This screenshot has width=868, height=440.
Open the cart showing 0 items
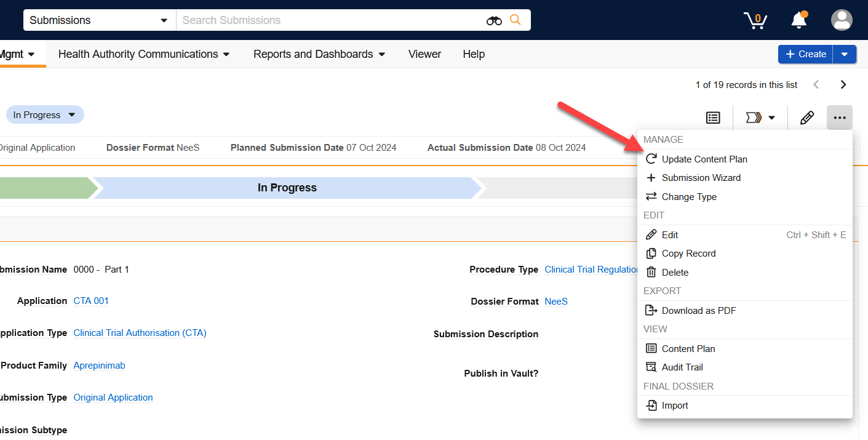click(x=755, y=20)
